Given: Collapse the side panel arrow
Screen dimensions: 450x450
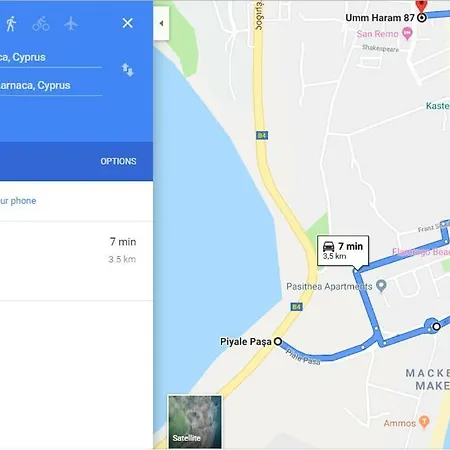Looking at the screenshot, I should click(161, 23).
